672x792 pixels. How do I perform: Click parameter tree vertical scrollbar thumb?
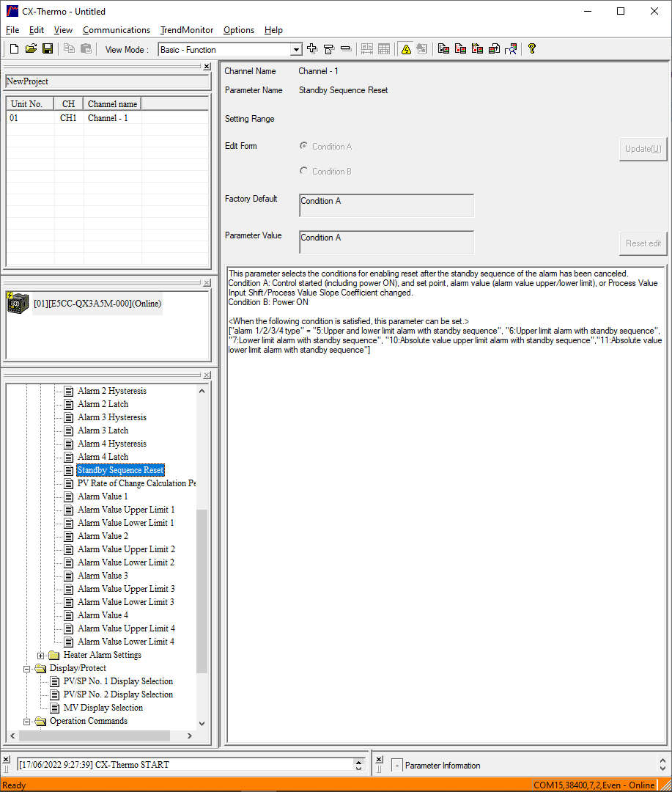(202, 591)
